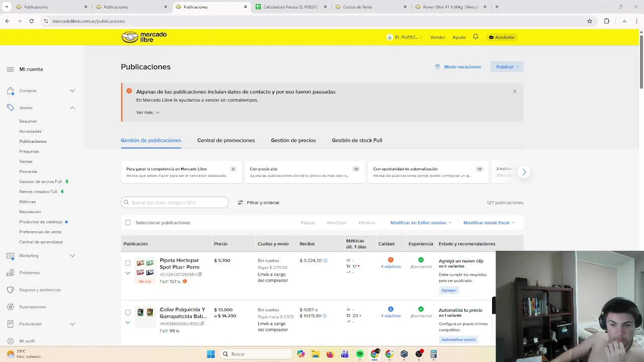Open a new browser tab
644x362 pixels.
(x=497, y=7)
